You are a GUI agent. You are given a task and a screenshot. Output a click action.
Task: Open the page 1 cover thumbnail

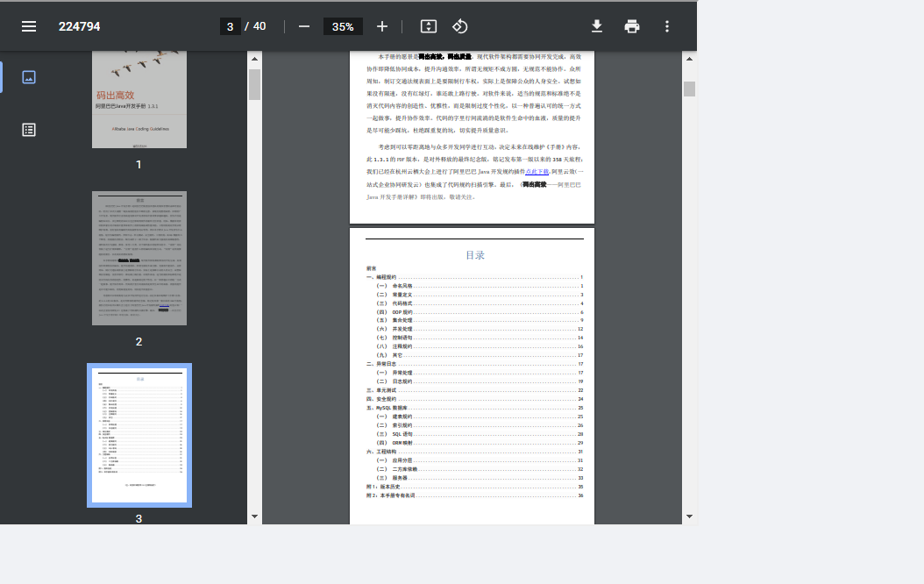pos(139,99)
